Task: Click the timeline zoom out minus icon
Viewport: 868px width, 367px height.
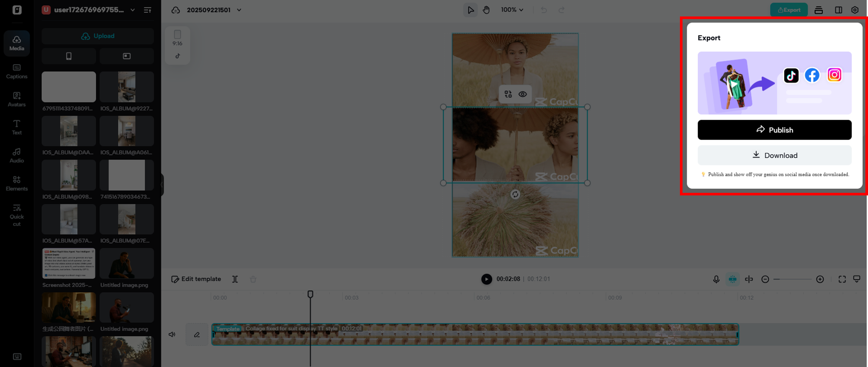Action: tap(765, 279)
